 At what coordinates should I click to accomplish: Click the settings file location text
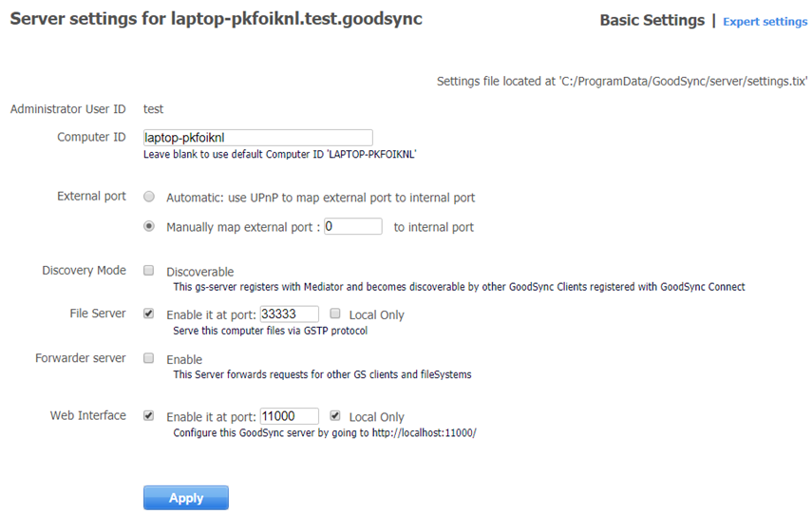coord(622,82)
